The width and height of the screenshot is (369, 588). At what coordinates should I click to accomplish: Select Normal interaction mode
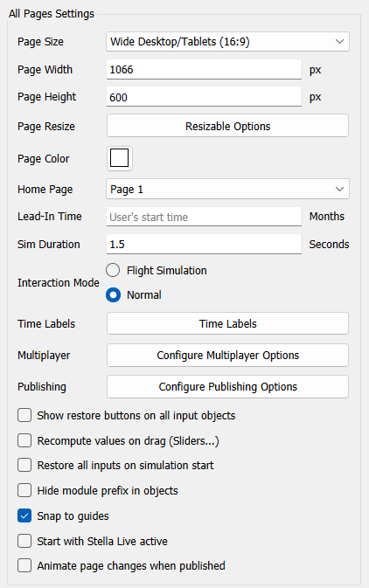click(x=113, y=294)
